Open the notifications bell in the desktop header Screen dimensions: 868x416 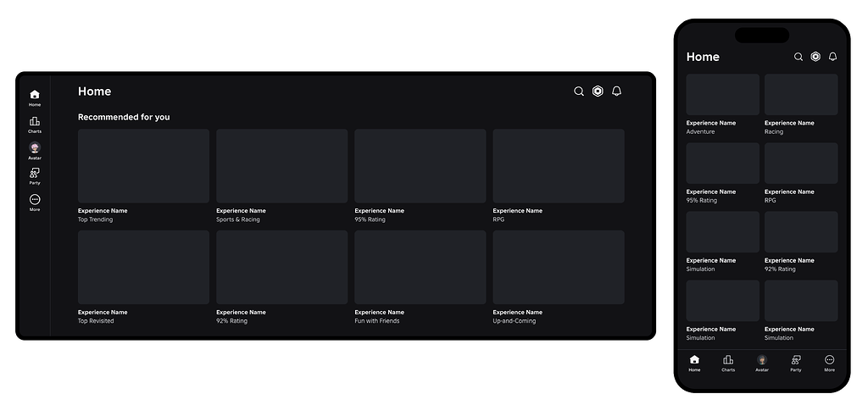coord(617,92)
